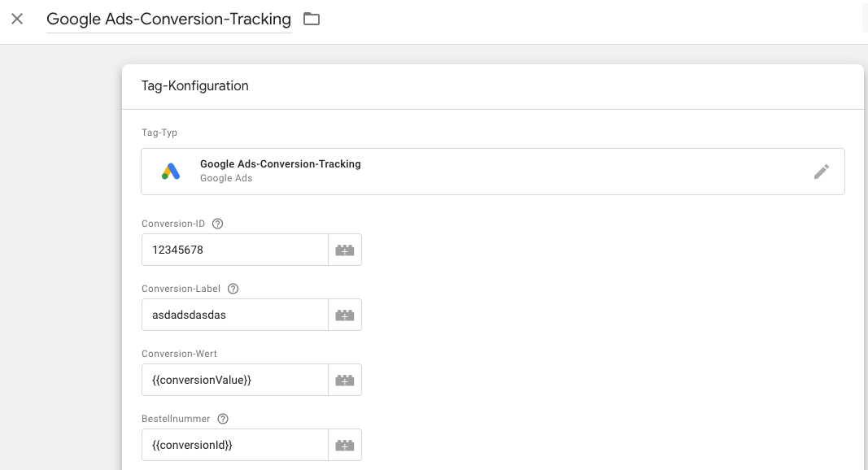Click the Conversion-Wert field {{conversionValue}}
The height and width of the screenshot is (470, 868).
(x=235, y=380)
